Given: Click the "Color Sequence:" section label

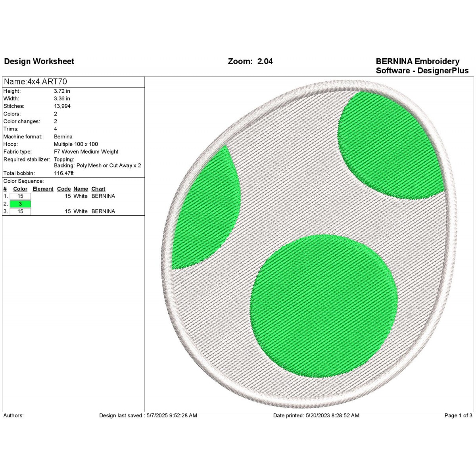Looking at the screenshot, I should (23, 181).
